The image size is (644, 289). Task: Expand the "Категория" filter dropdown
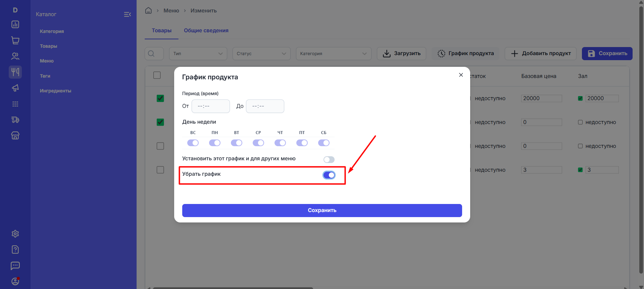333,54
